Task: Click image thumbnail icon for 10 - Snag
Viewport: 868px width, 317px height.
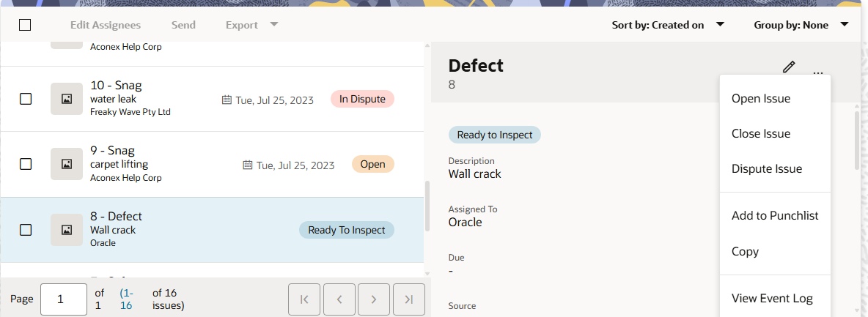Action: 67,99
